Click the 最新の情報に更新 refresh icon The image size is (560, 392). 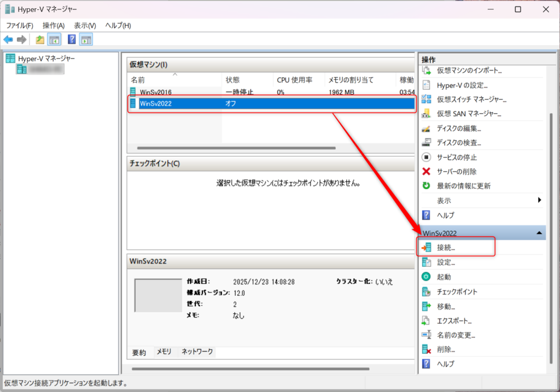tap(427, 186)
